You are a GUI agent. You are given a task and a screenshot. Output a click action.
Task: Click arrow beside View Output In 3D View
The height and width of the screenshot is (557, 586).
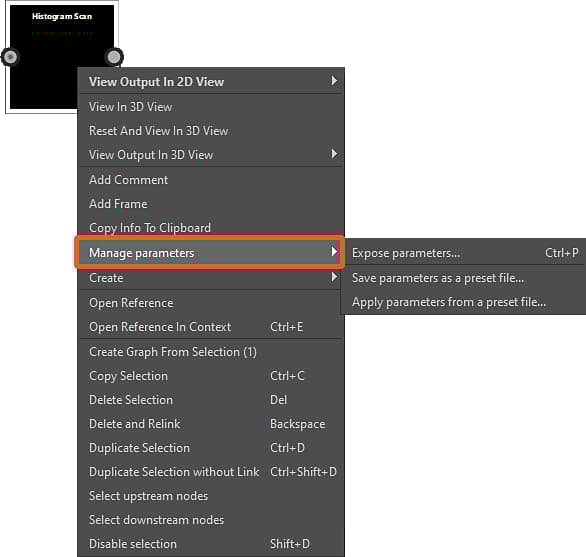[334, 154]
